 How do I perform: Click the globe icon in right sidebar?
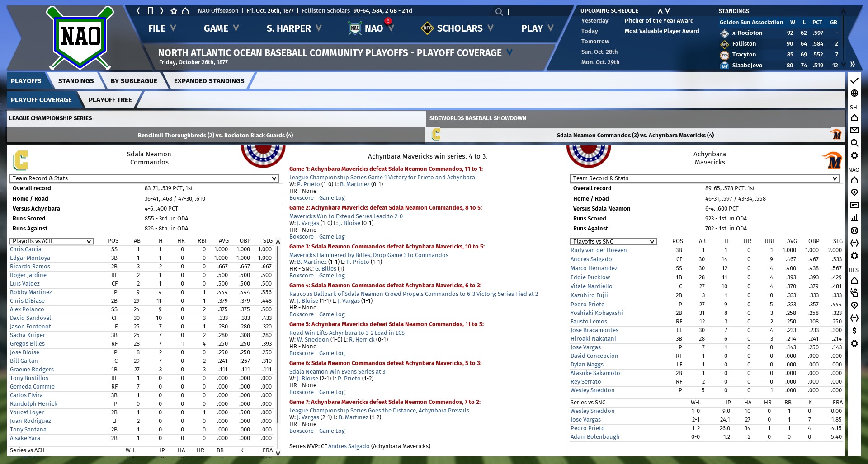coord(854,93)
